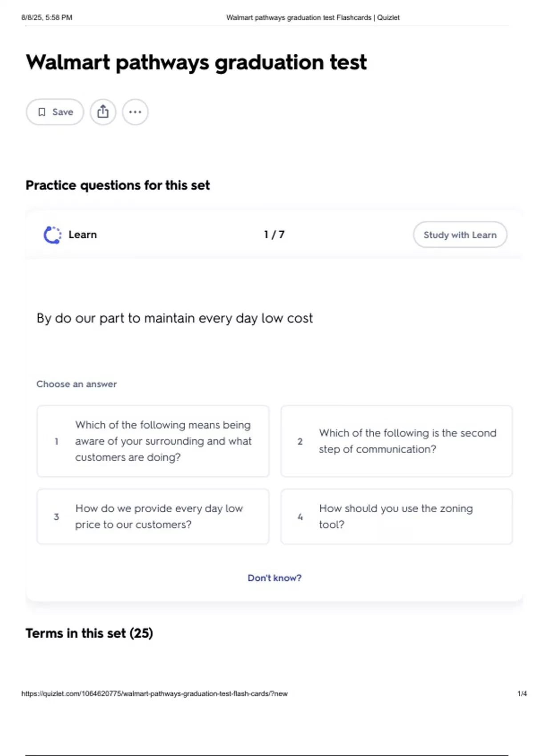The image size is (534, 756).
Task: Choose answer 1 about being aware of surroundings
Action: 153,441
